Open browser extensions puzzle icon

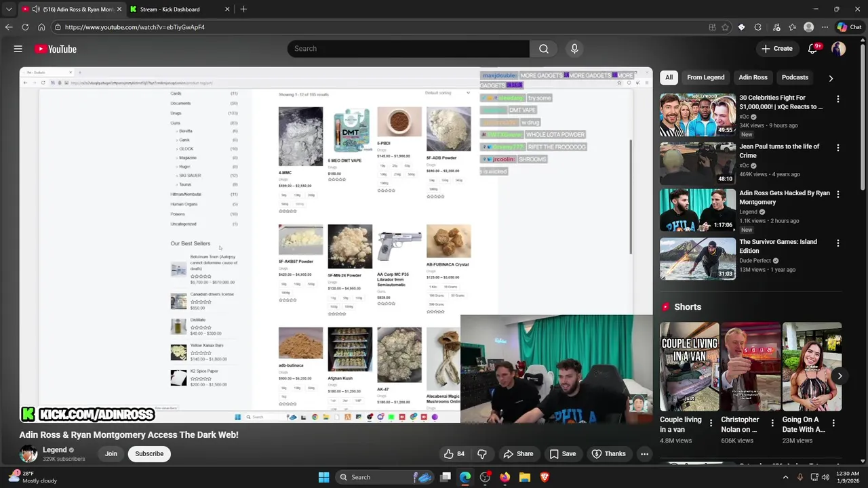pyautogui.click(x=758, y=27)
